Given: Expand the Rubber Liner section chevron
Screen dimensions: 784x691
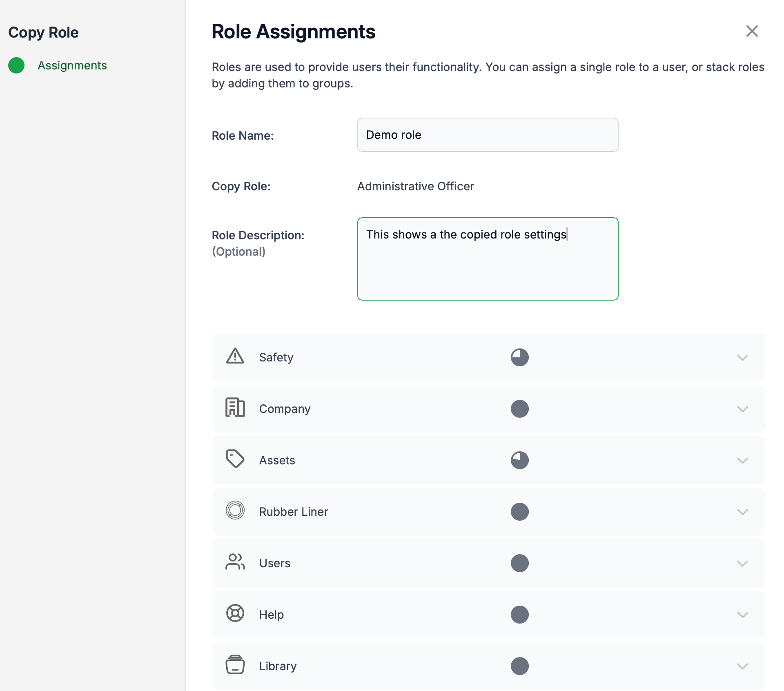Looking at the screenshot, I should point(742,512).
